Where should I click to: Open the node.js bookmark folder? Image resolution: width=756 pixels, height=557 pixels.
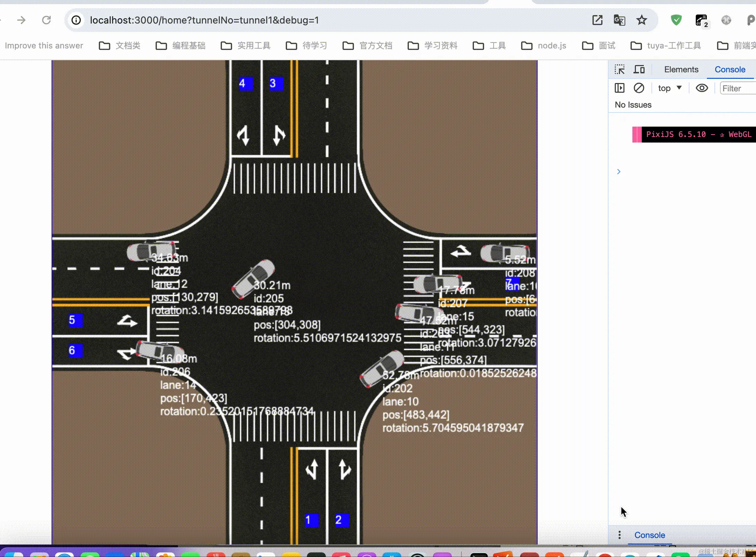coord(544,46)
